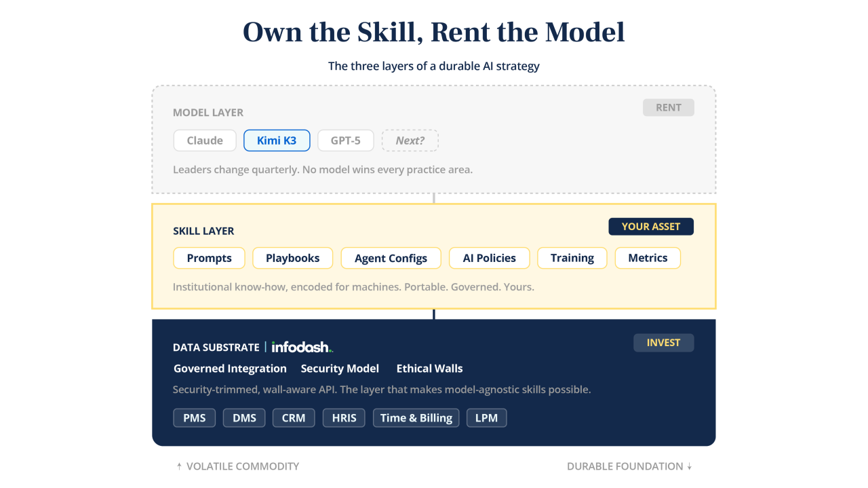Click the DMS system tag
Screen dimensions: 868x488
click(244, 417)
